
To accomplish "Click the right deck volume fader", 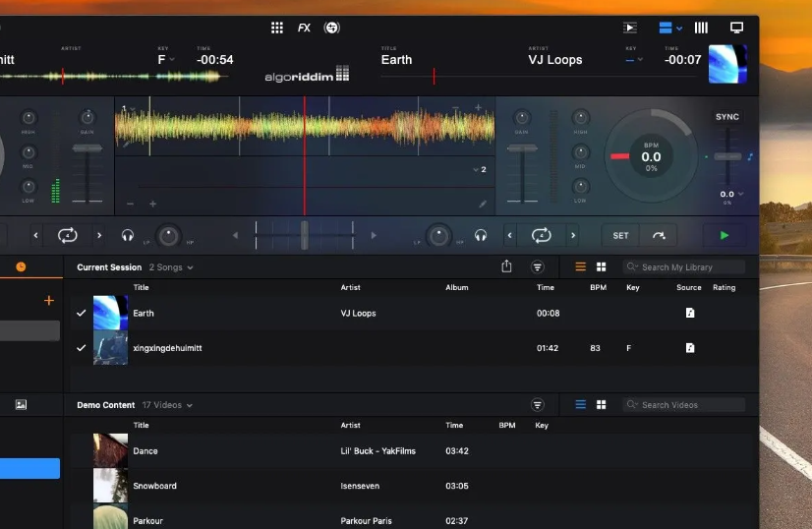I will point(522,148).
